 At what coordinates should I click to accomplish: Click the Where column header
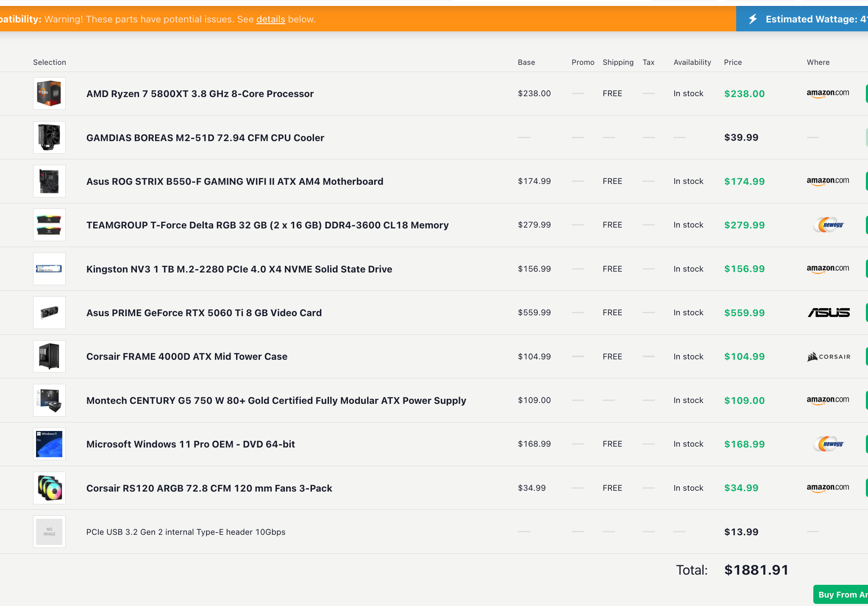click(818, 62)
